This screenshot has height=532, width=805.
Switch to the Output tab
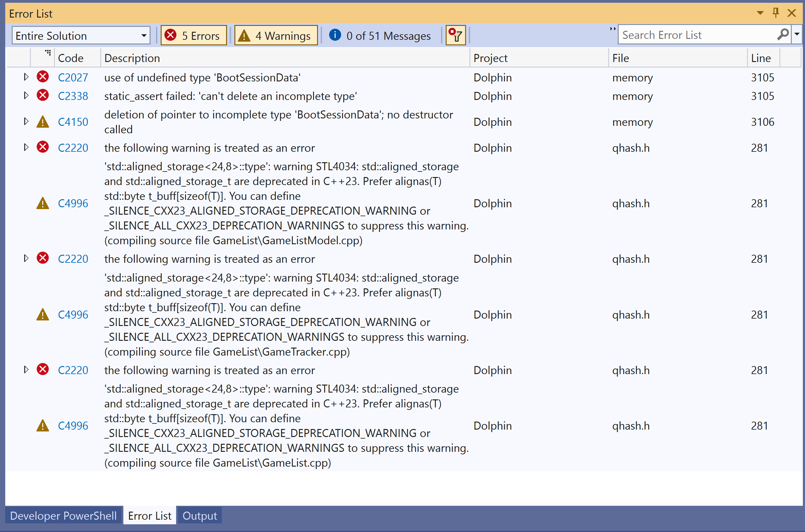[x=200, y=515]
